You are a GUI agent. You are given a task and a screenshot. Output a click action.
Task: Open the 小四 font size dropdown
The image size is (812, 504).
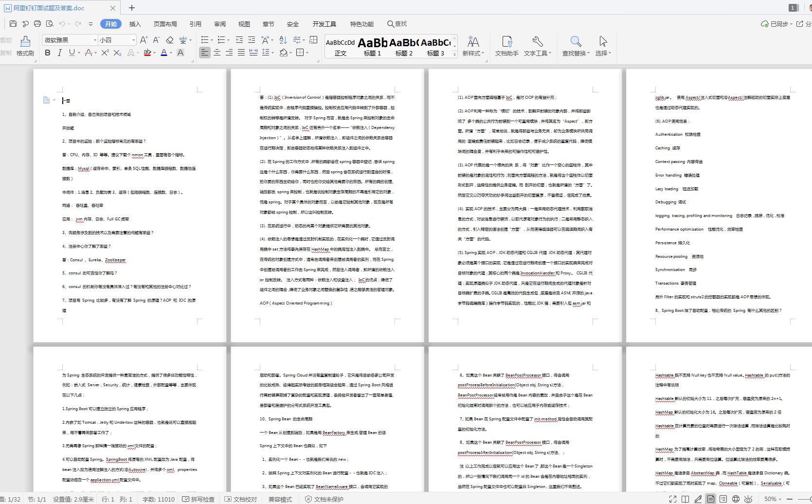tap(133, 40)
